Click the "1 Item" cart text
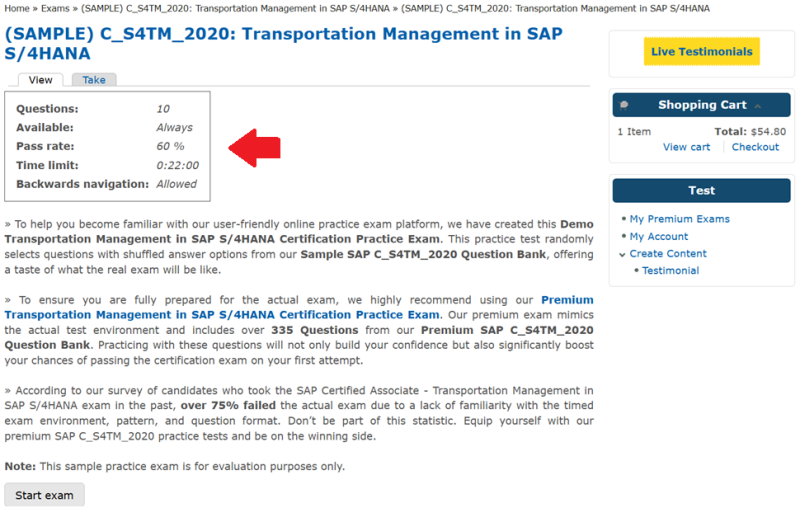 (634, 132)
